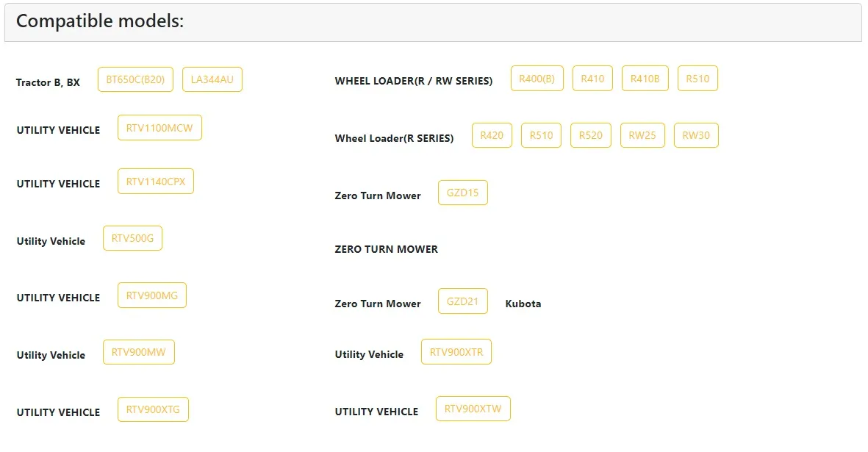
Task: Select the R420 model tag
Action: coord(492,135)
